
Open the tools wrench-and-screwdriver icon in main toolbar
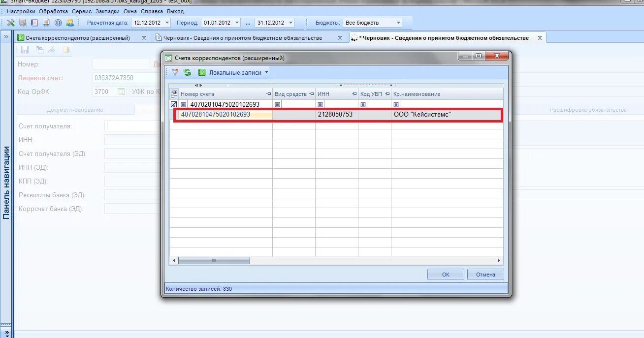11,23
